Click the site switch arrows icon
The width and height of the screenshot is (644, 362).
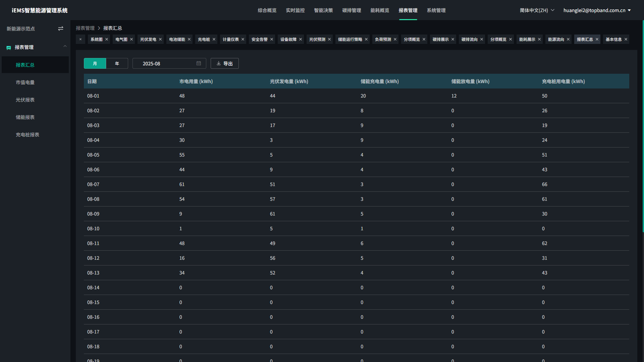[61, 29]
